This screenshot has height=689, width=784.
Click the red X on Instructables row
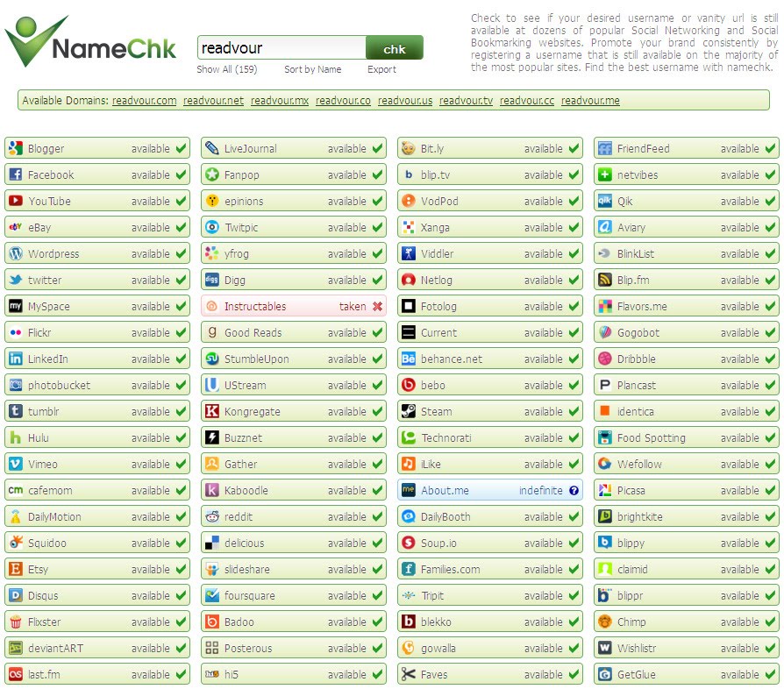(x=377, y=306)
